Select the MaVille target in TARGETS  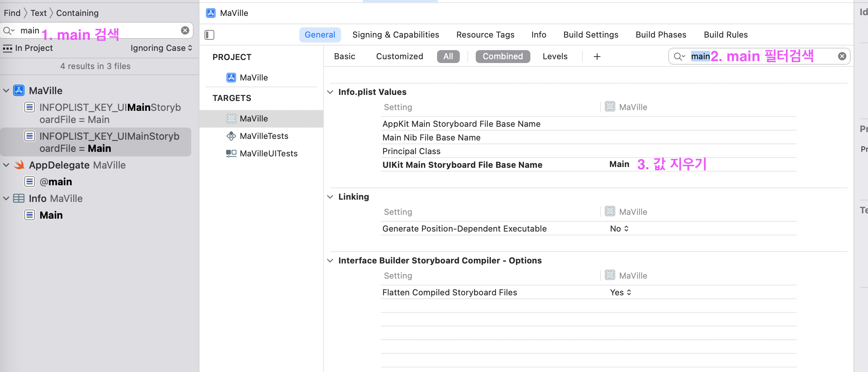pos(261,118)
